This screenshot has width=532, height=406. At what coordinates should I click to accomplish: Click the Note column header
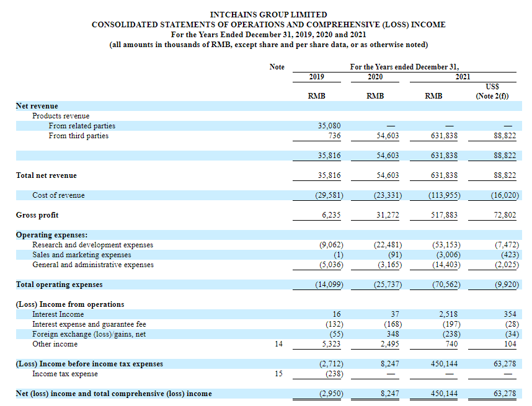(x=277, y=67)
